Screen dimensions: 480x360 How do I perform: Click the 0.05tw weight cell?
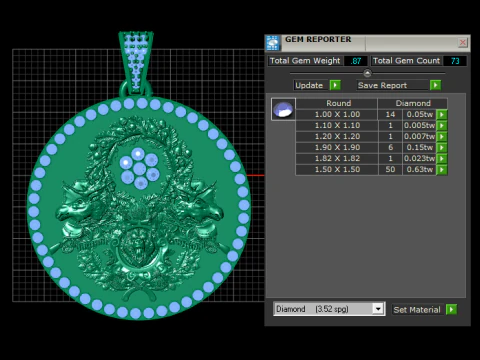(419, 114)
